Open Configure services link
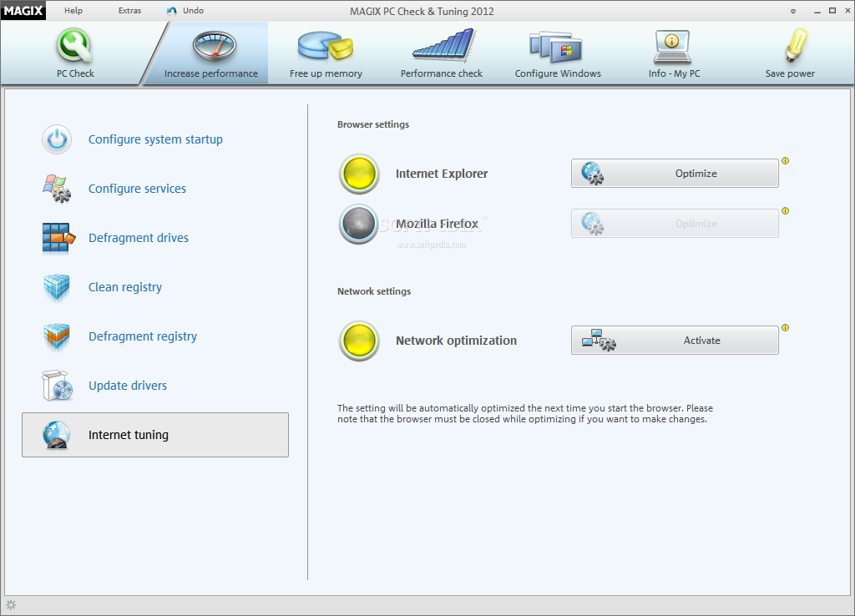Image resolution: width=855 pixels, height=616 pixels. 138,189
